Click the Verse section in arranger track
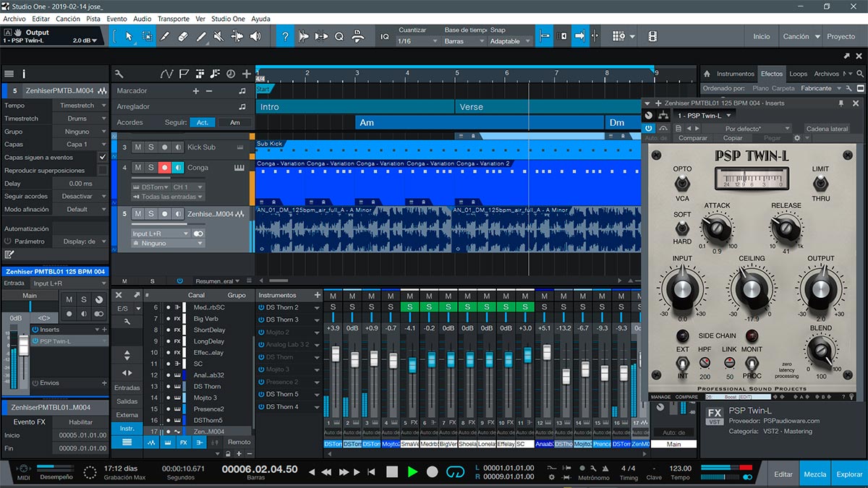This screenshot has height=488, width=868. pos(548,107)
